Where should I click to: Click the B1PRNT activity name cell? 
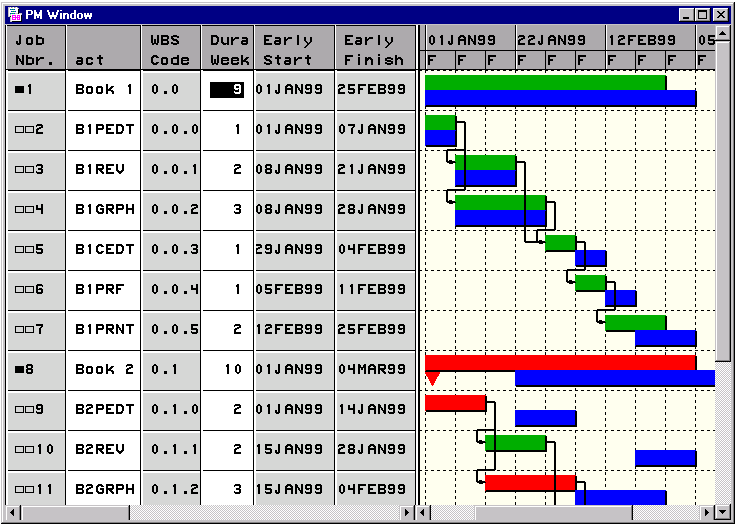coord(104,330)
